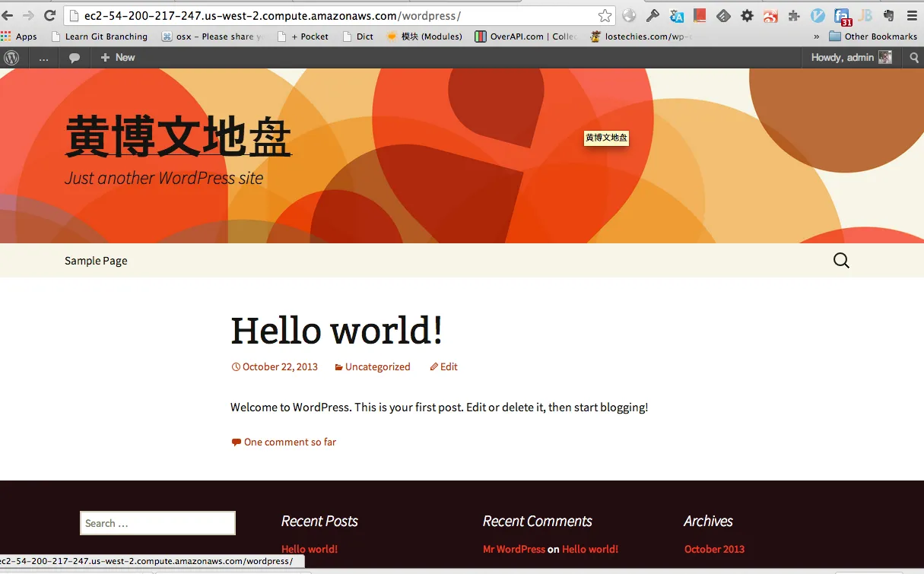
Task: Click the red book extension icon
Action: [700, 15]
